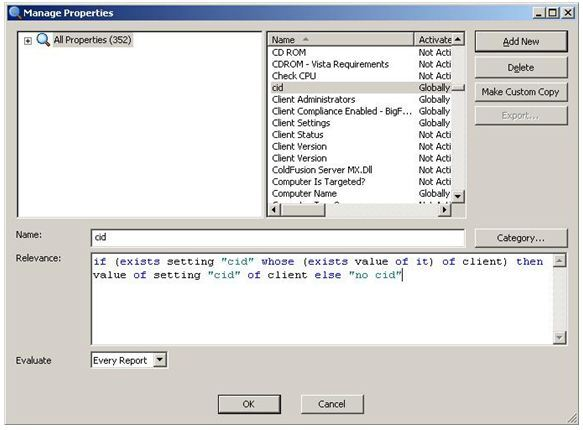Click the Activated column header
The height and width of the screenshot is (430, 583).
pos(434,39)
